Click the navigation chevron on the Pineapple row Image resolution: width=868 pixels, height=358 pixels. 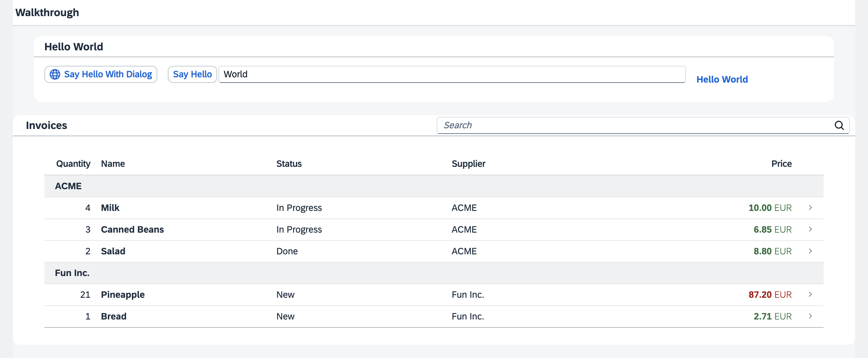click(x=811, y=294)
